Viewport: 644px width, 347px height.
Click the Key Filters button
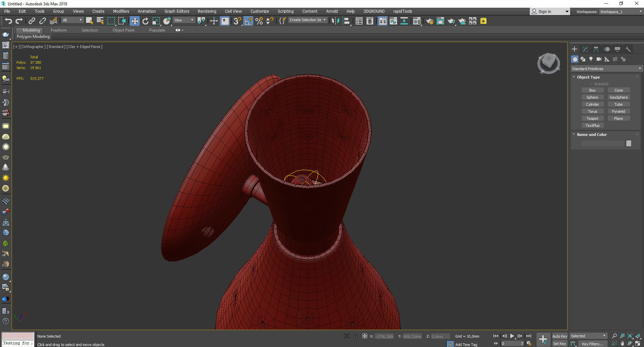pos(592,344)
